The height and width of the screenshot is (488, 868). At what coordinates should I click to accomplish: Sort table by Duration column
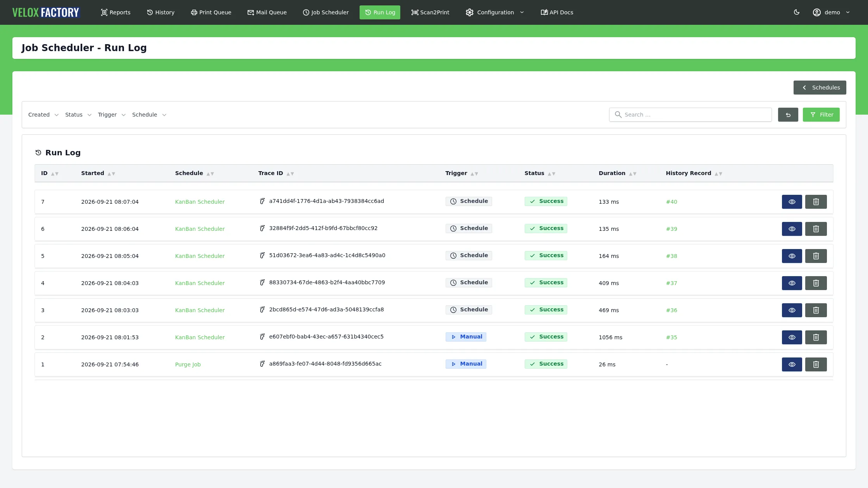coord(617,173)
